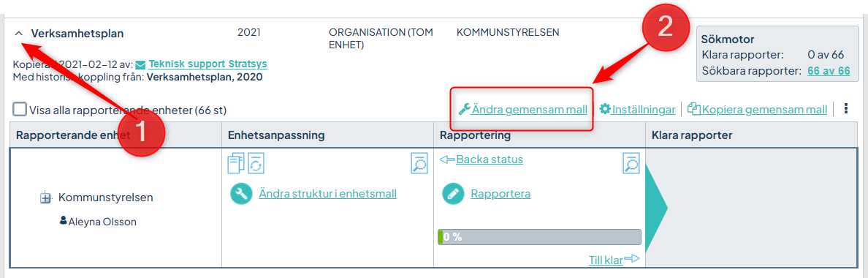Expand the Kommunstyrelsen tree node
The width and height of the screenshot is (868, 278).
coord(46,198)
